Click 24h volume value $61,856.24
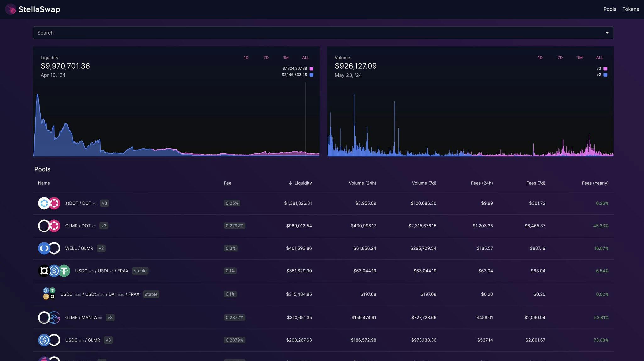Viewport: 644px width, 361px height. [x=365, y=248]
